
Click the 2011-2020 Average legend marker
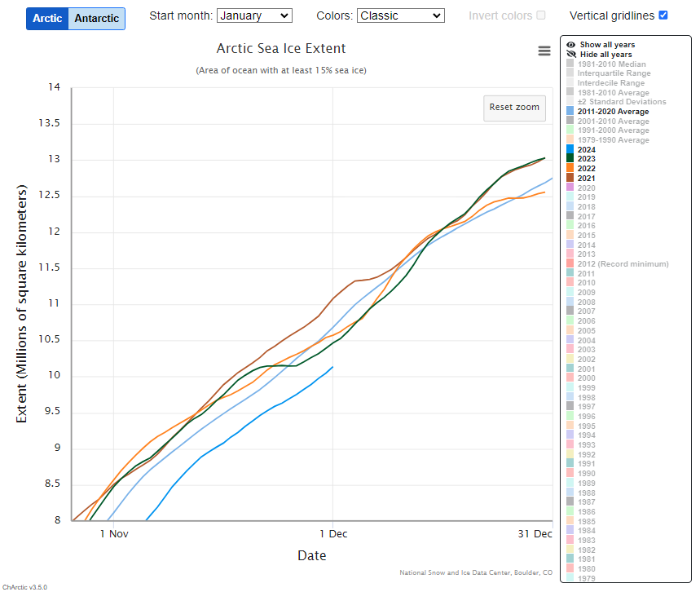(x=570, y=112)
